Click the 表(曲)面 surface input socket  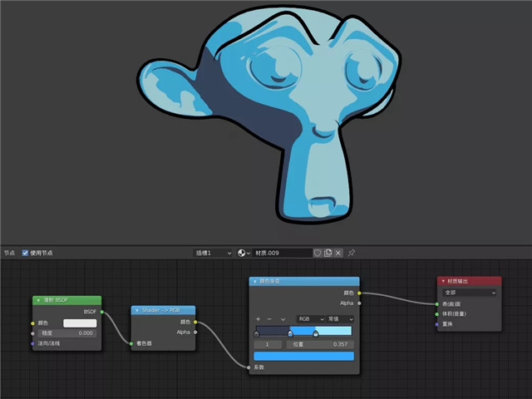[x=437, y=304]
